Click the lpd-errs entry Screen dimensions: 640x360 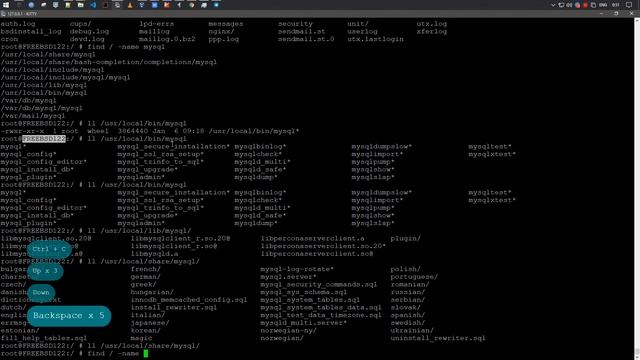(x=156, y=24)
